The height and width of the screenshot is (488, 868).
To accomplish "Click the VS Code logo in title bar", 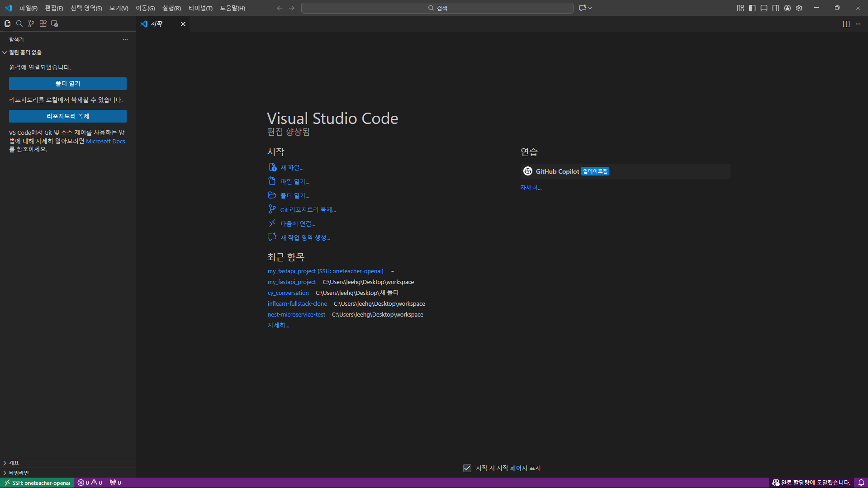I will 8,8.
